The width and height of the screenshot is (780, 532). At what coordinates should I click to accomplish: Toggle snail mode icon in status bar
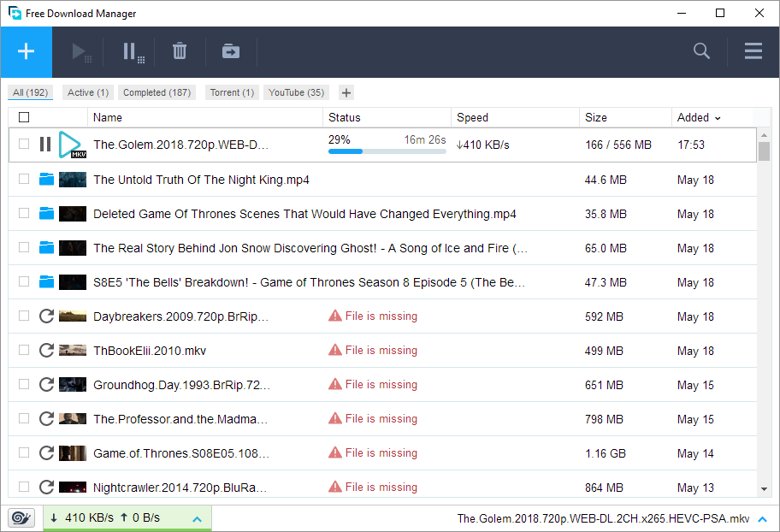click(21, 518)
